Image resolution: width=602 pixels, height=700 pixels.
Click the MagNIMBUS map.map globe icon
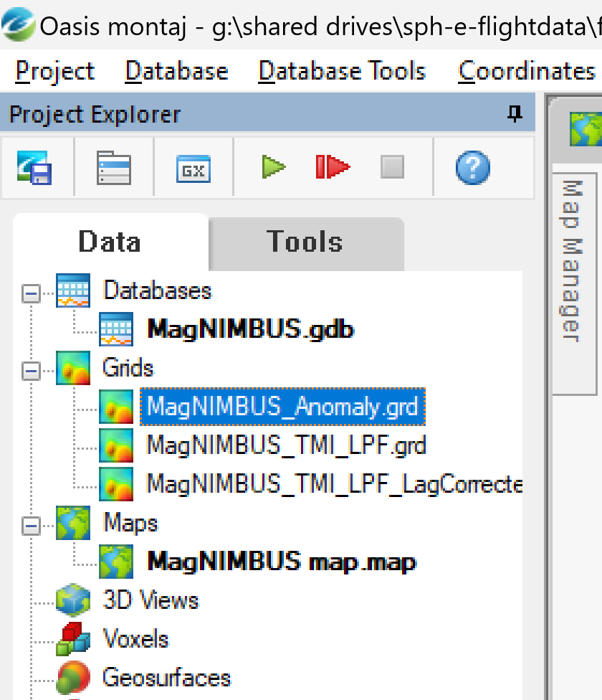pos(116,562)
